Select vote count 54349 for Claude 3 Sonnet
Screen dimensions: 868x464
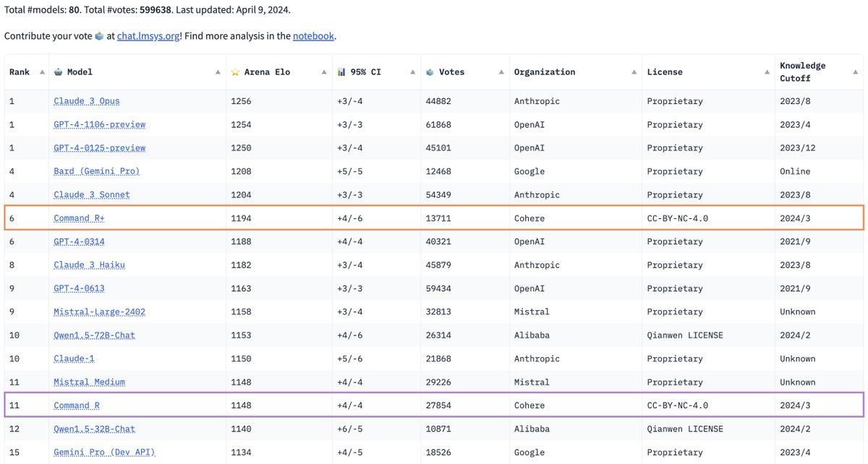click(x=438, y=194)
